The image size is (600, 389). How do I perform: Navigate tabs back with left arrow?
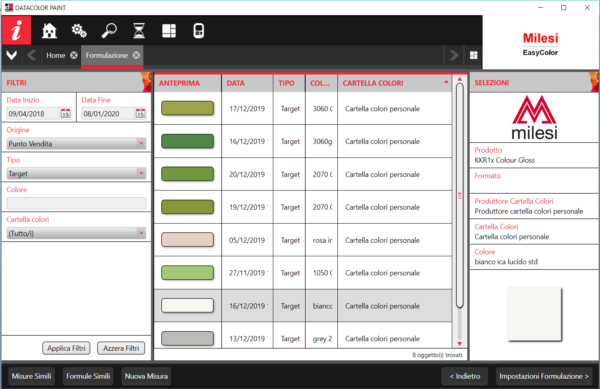click(x=32, y=55)
